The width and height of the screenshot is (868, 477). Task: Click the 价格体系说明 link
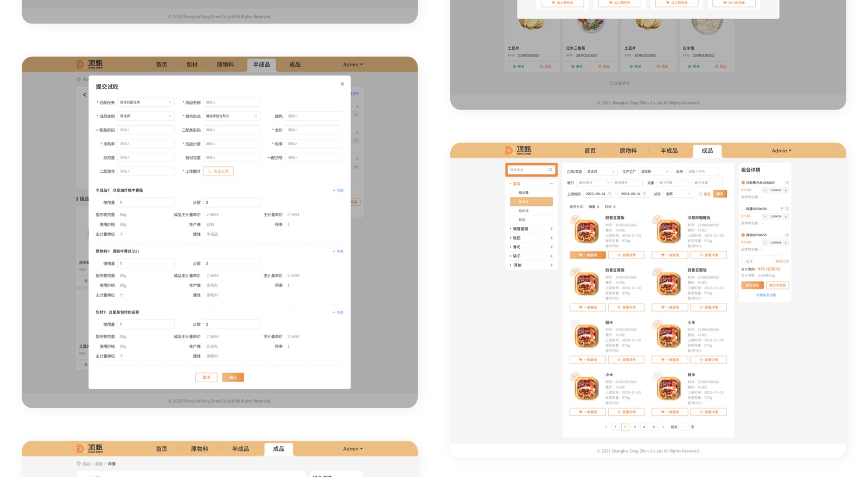[x=766, y=295]
